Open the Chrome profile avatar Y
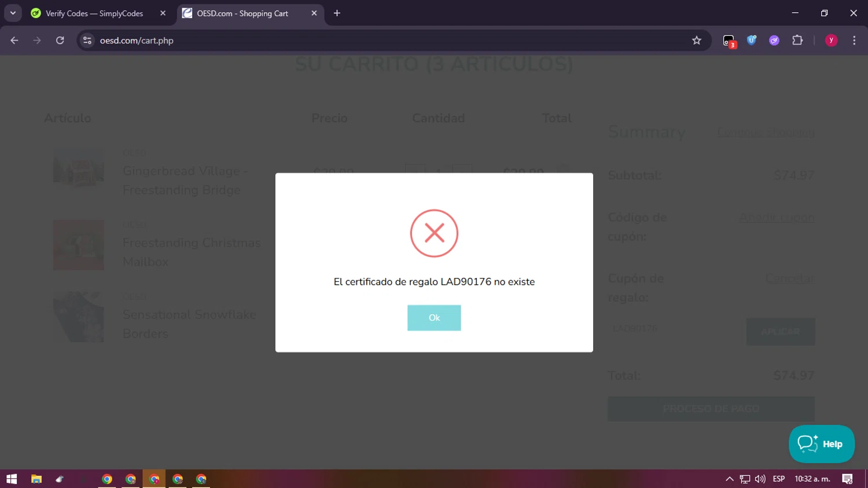Viewport: 868px width, 488px height. tap(831, 41)
